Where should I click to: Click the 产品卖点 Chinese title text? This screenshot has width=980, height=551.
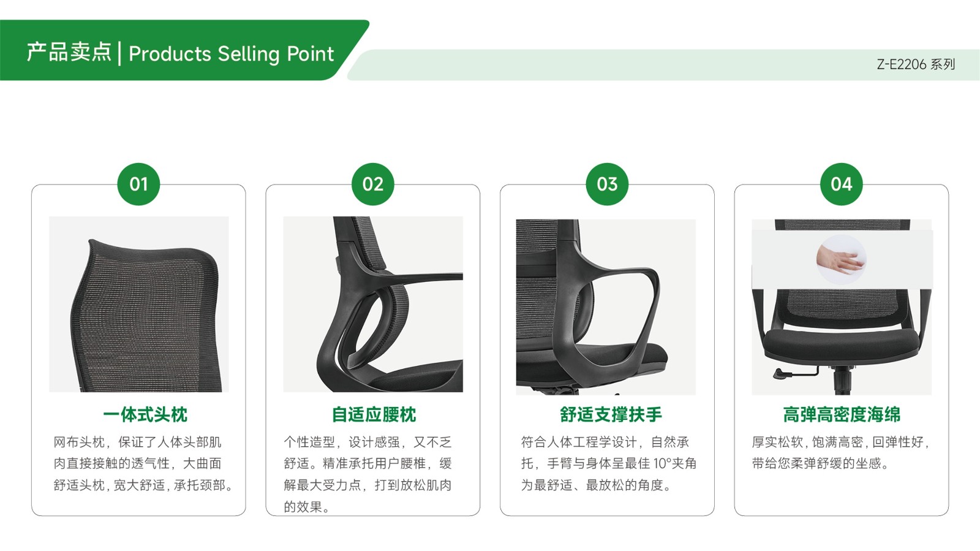pos(69,53)
